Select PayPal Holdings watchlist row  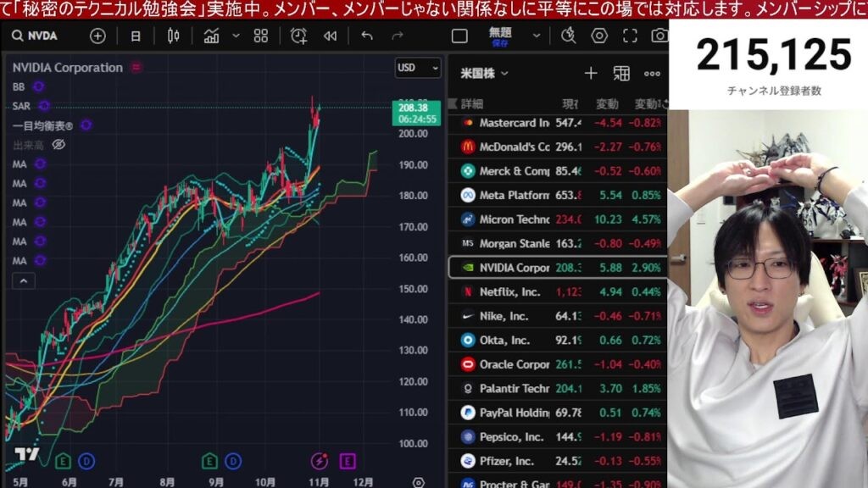(558, 413)
